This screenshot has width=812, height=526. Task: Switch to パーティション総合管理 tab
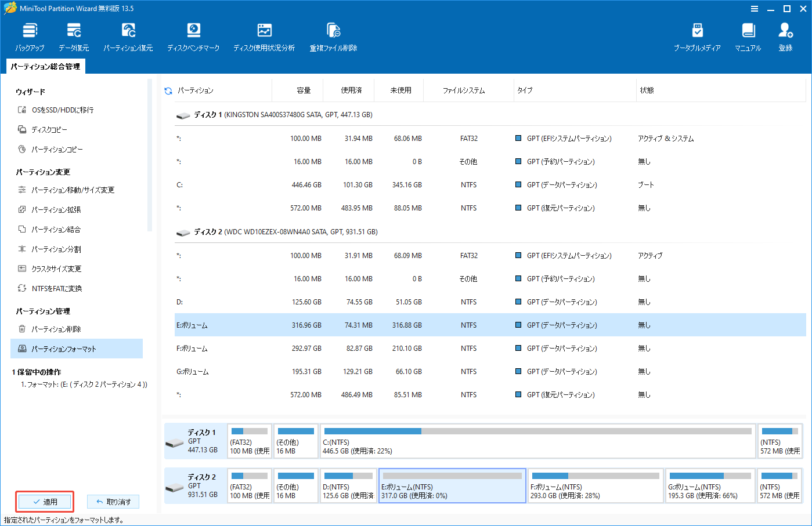coord(45,66)
